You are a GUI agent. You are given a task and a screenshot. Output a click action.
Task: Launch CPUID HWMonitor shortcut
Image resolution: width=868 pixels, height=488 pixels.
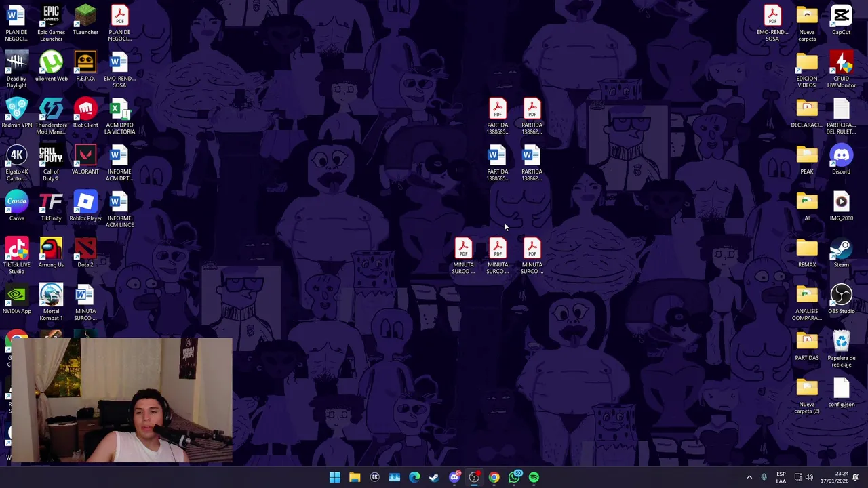(x=841, y=70)
